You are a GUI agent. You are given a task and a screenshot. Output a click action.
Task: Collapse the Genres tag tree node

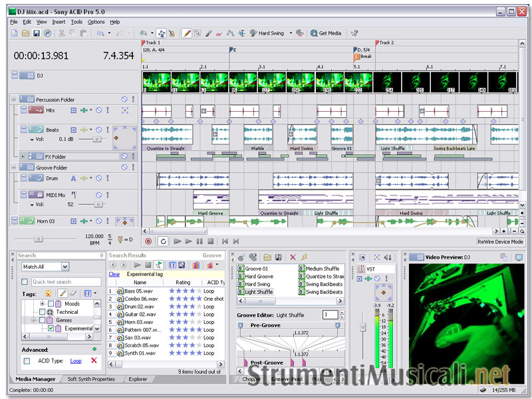tap(33, 320)
